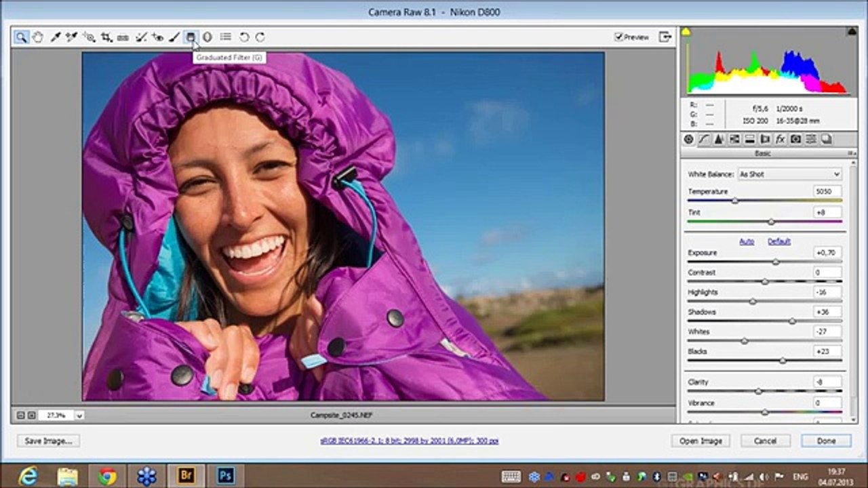The width and height of the screenshot is (868, 488).
Task: Click the Open Image button
Action: tap(701, 441)
